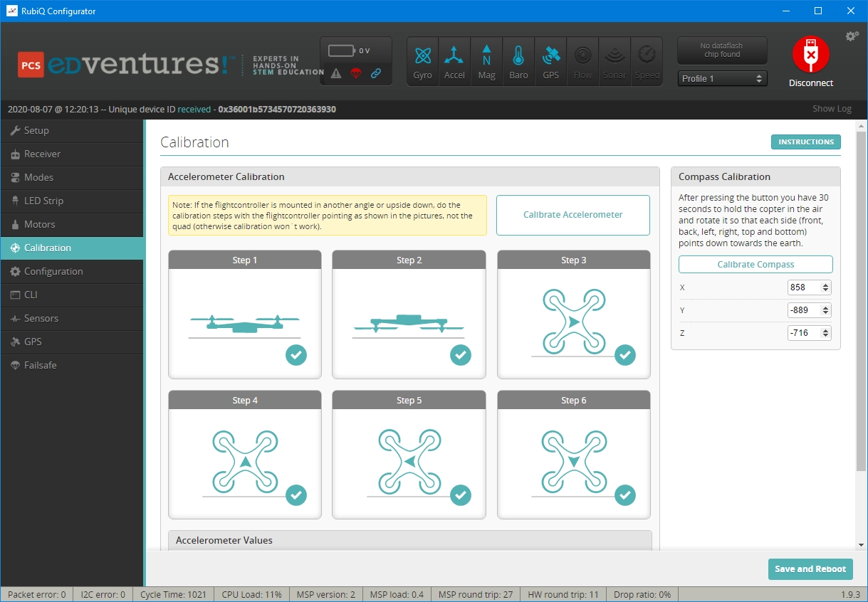Click the X value stepper arrows

[825, 287]
